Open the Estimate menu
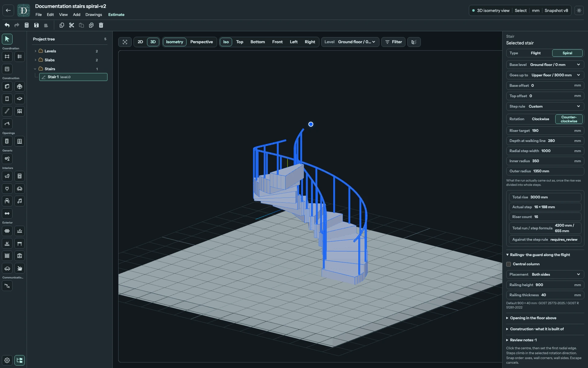This screenshot has width=588, height=368. click(x=116, y=15)
